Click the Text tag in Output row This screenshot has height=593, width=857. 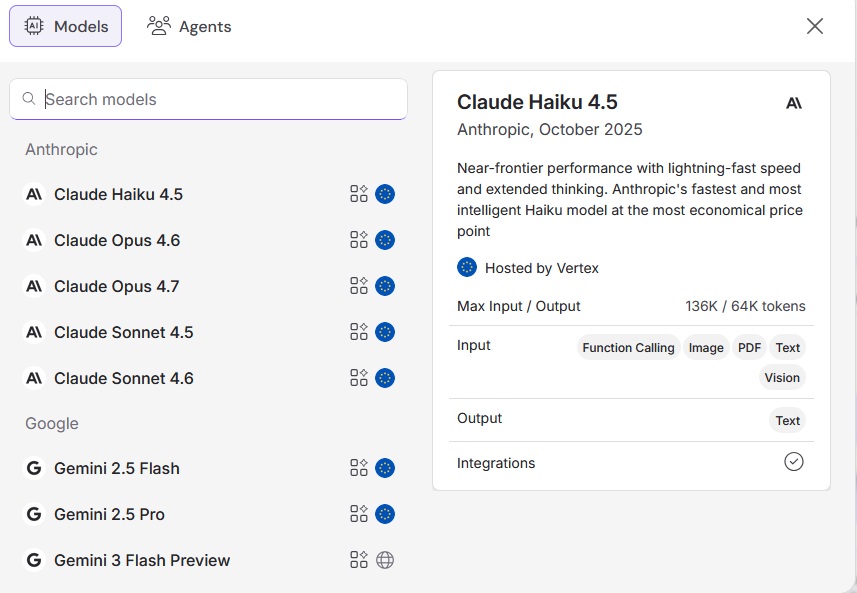787,420
